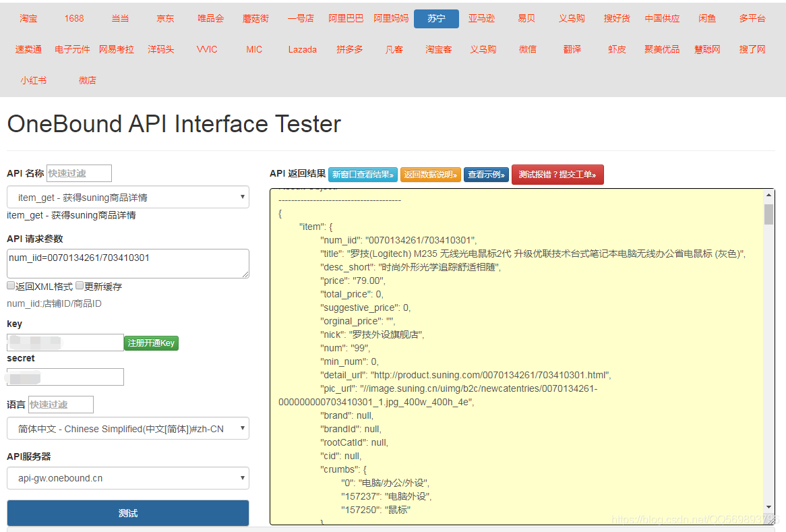Open the 淘宝 platform tab
Image resolution: width=786 pixels, height=532 pixels.
point(28,19)
